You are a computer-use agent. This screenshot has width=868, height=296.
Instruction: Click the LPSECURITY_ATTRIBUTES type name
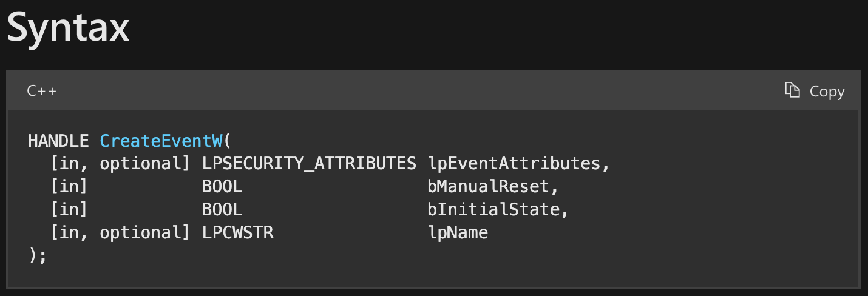click(x=309, y=164)
